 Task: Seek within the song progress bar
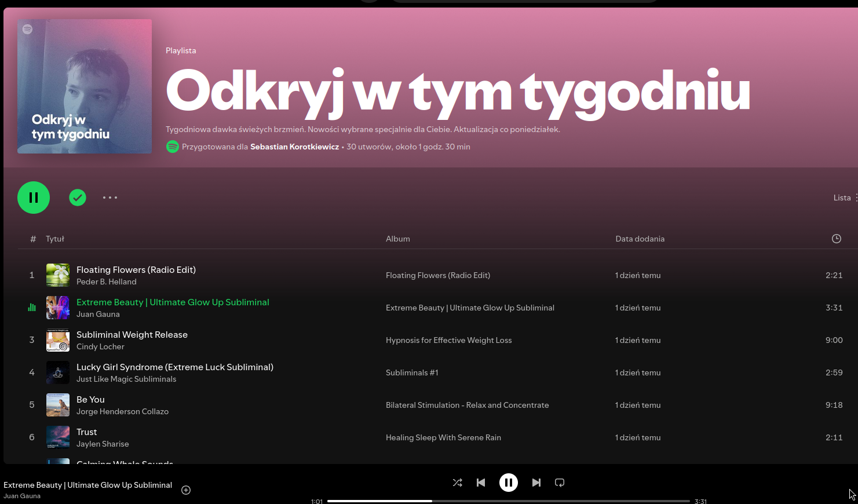(508, 501)
